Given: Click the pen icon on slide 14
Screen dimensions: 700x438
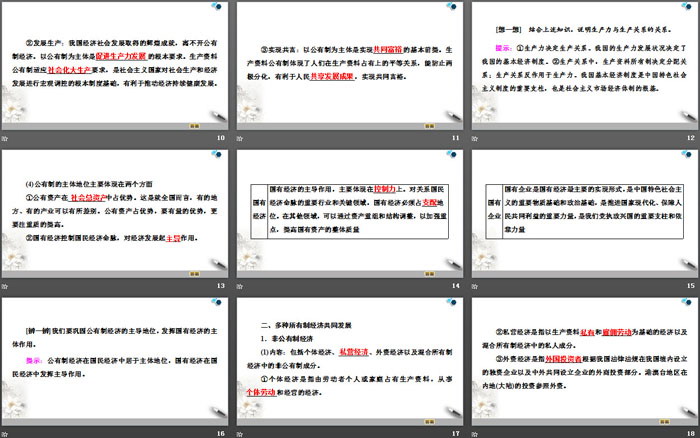Looking at the screenshot, I should pos(454,264).
